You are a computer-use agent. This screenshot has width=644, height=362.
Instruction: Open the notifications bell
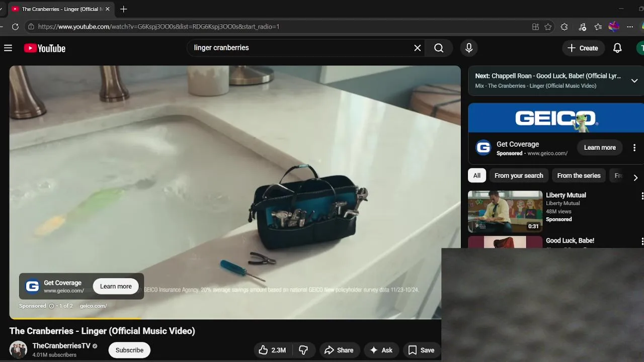pos(617,48)
